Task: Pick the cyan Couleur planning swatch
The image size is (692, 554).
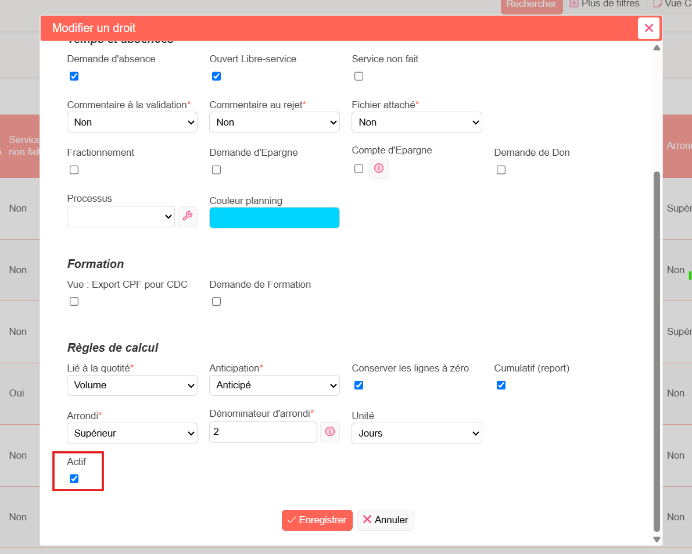Action: coord(275,218)
